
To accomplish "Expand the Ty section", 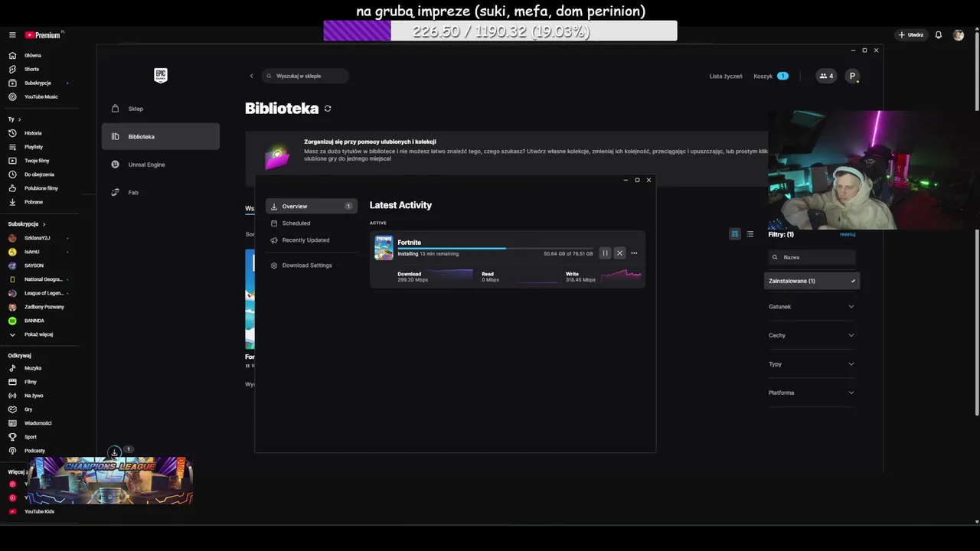I will [x=14, y=119].
